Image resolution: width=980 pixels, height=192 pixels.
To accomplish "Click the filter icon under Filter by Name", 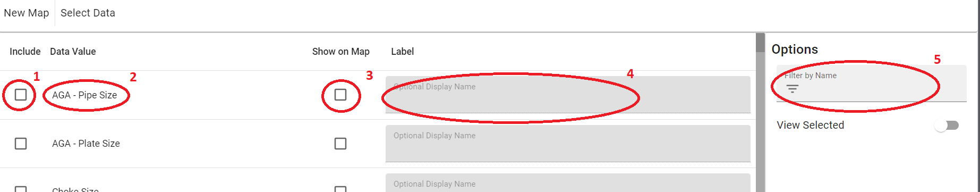I will coord(792,89).
